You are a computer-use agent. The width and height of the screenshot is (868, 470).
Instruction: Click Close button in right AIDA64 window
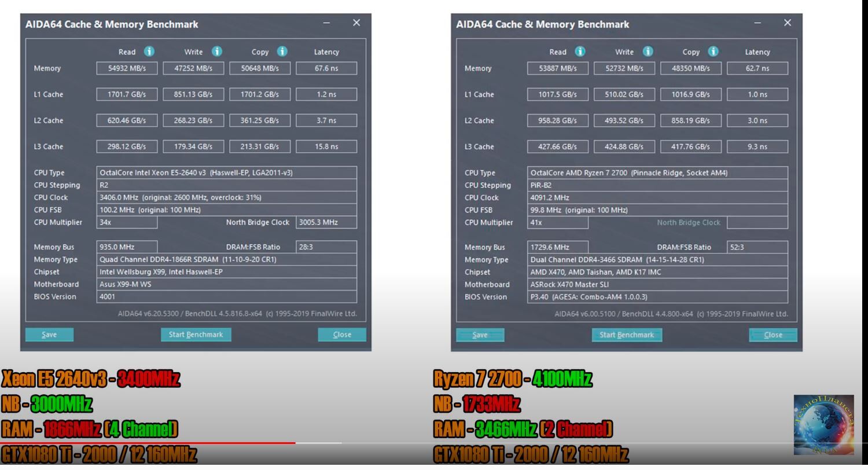point(773,335)
